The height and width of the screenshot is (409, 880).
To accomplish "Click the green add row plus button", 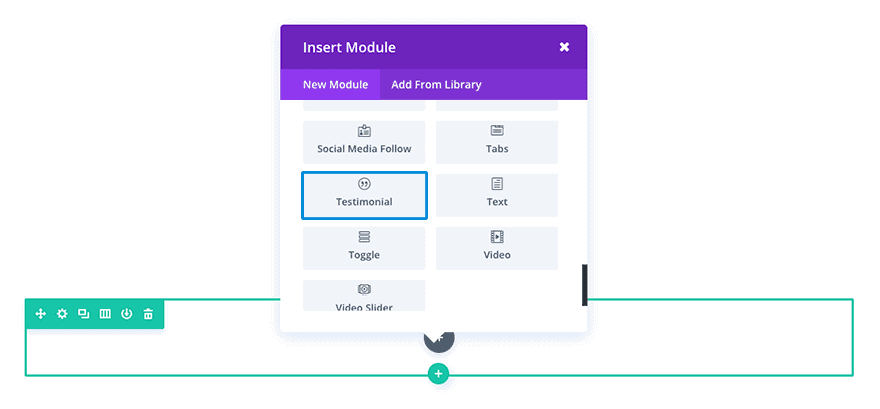I will pos(439,374).
